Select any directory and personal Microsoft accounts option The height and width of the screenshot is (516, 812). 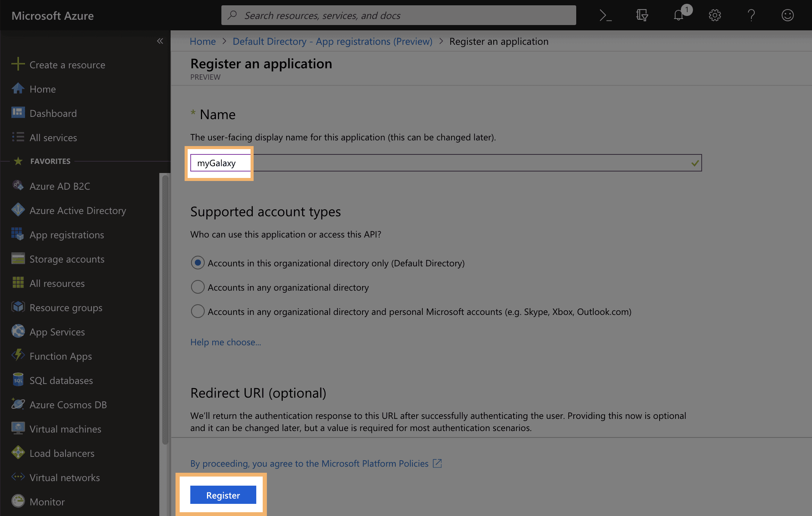point(198,311)
